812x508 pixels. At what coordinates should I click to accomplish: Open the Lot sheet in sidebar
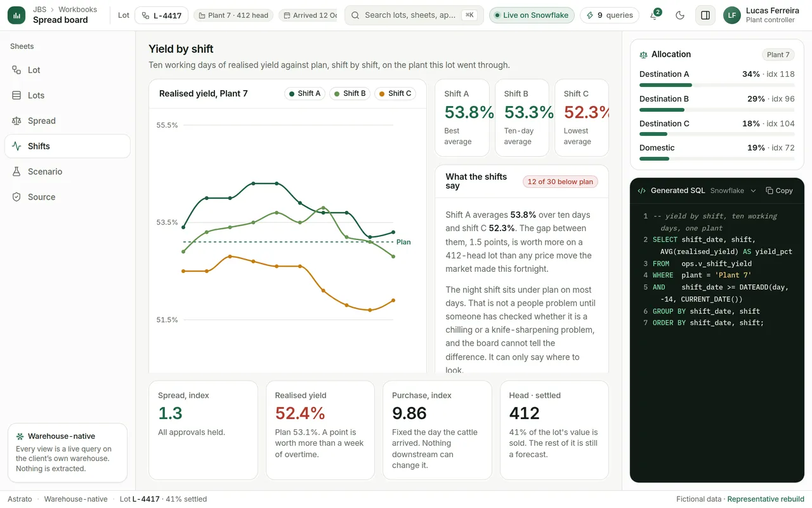coord(67,70)
